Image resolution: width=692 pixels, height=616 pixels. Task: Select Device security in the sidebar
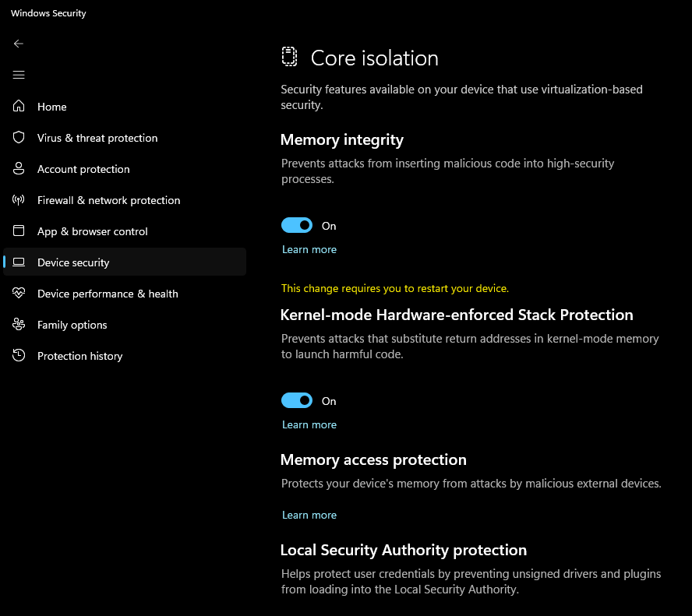[x=72, y=262]
